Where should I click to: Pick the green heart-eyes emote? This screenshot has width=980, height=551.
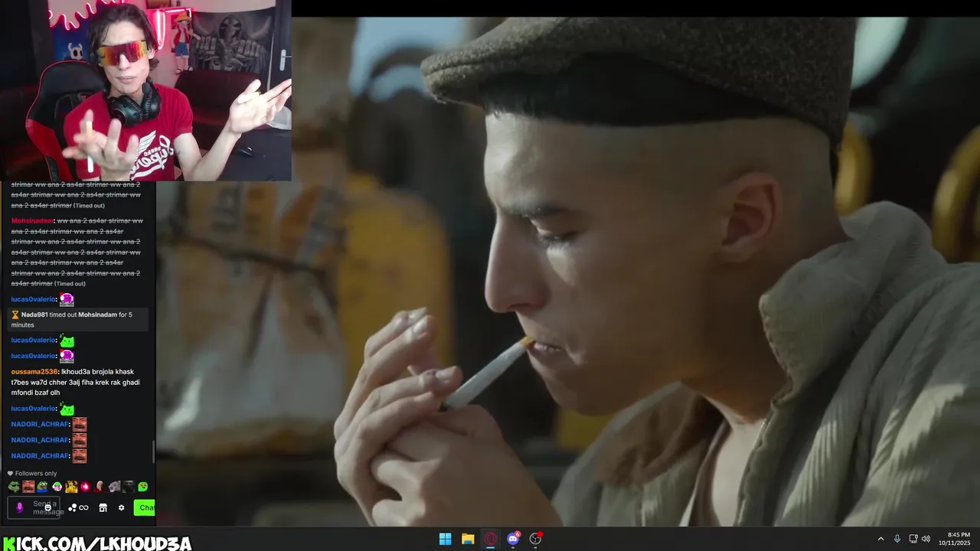142,486
